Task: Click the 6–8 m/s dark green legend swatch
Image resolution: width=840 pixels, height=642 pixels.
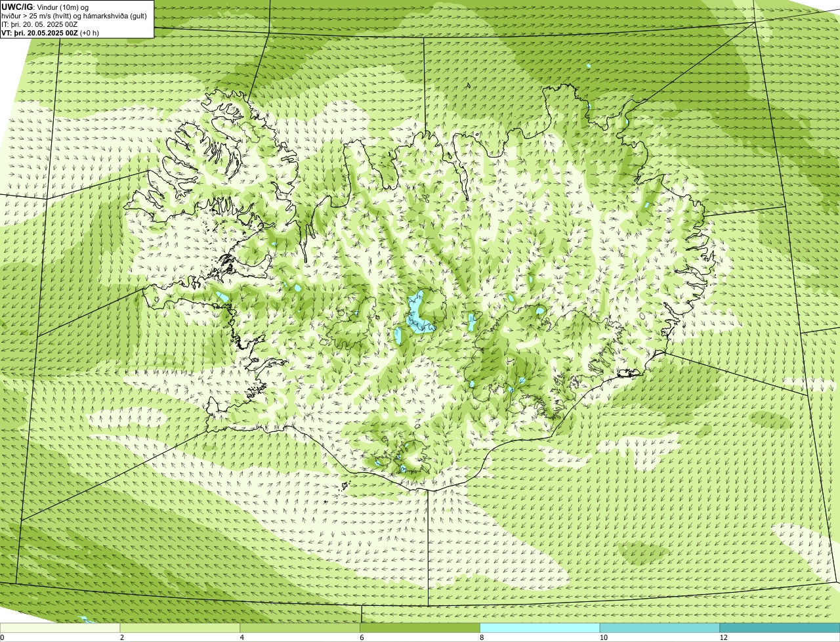Action: [420, 628]
